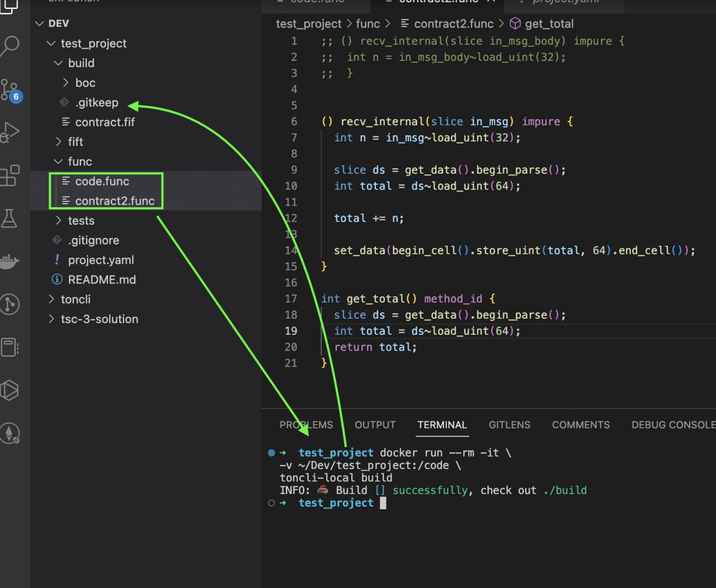Click the 'return total;' code line
The height and width of the screenshot is (588, 716).
375,347
